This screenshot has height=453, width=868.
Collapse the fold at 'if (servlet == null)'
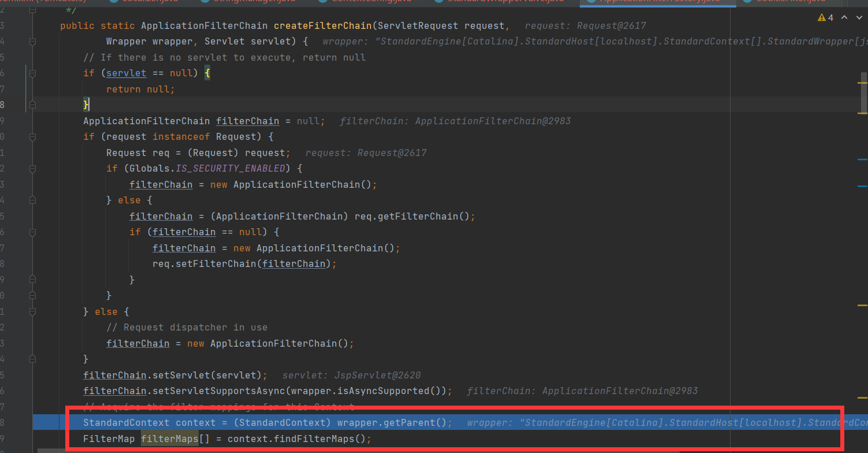pyautogui.click(x=32, y=73)
